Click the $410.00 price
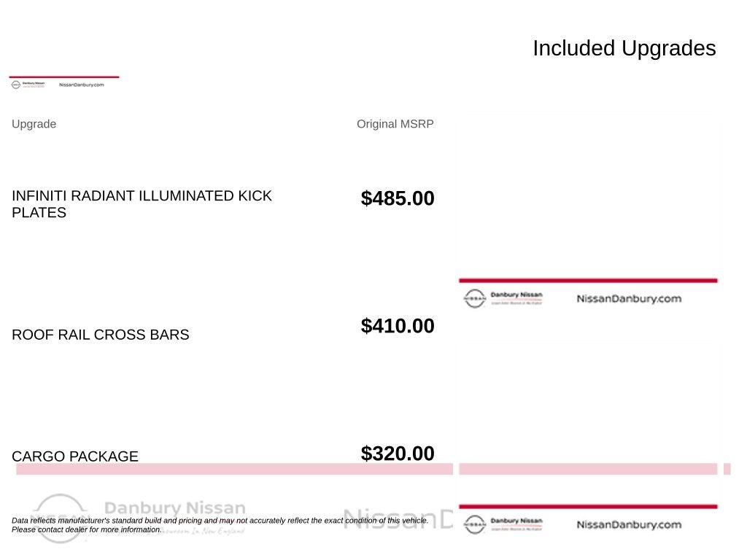747x560 pixels. point(398,326)
